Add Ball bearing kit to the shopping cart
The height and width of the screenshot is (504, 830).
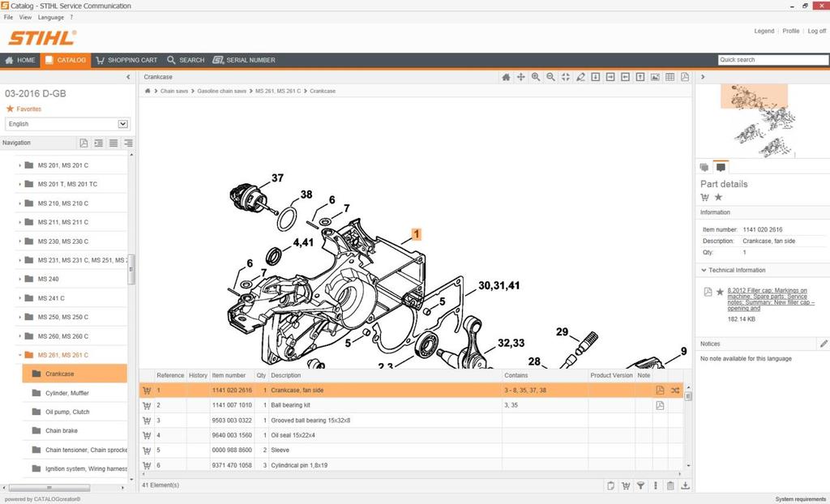[x=147, y=405]
